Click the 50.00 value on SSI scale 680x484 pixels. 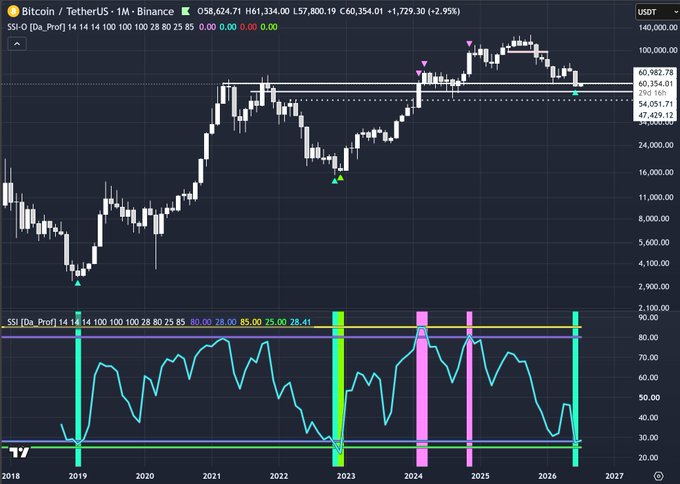pyautogui.click(x=648, y=397)
